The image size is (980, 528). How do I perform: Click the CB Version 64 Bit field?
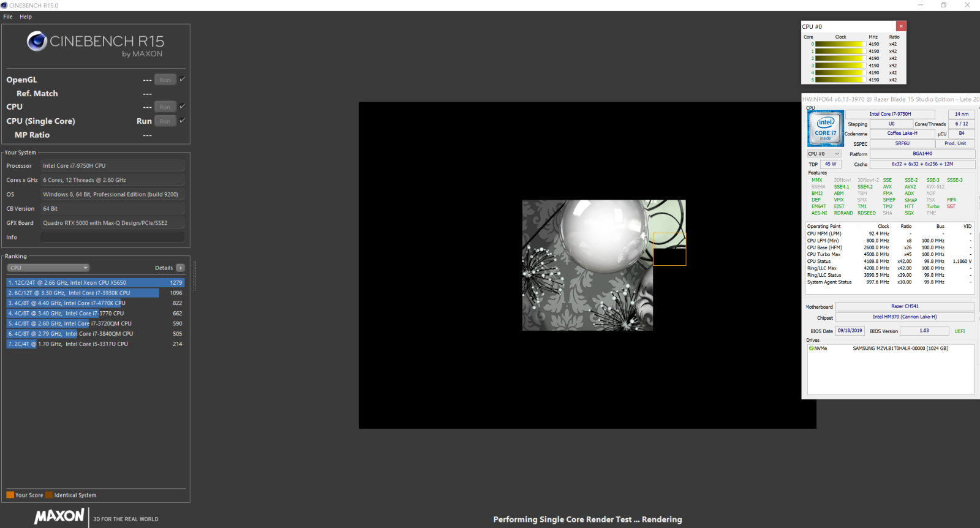tap(113, 208)
